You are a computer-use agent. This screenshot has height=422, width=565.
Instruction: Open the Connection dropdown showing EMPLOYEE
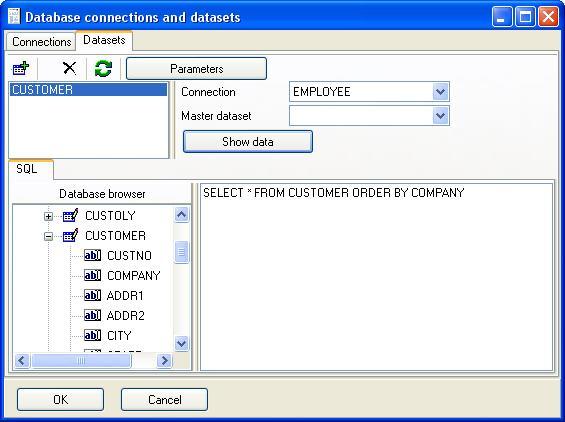pos(440,92)
